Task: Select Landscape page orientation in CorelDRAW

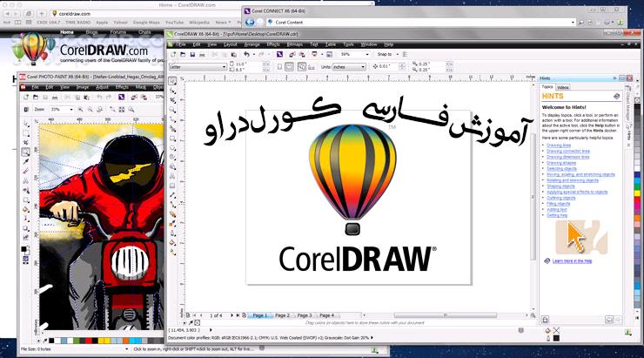Action: tap(289, 66)
